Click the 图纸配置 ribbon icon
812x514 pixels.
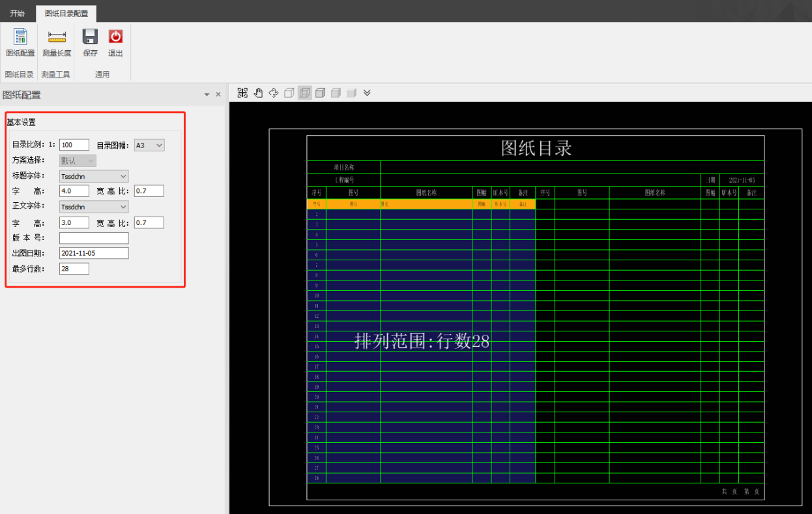coord(20,42)
